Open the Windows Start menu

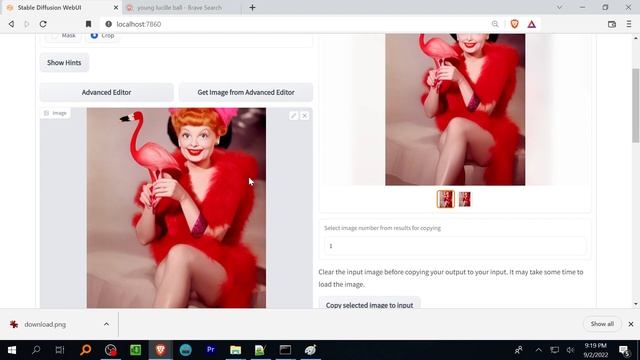[12, 350]
